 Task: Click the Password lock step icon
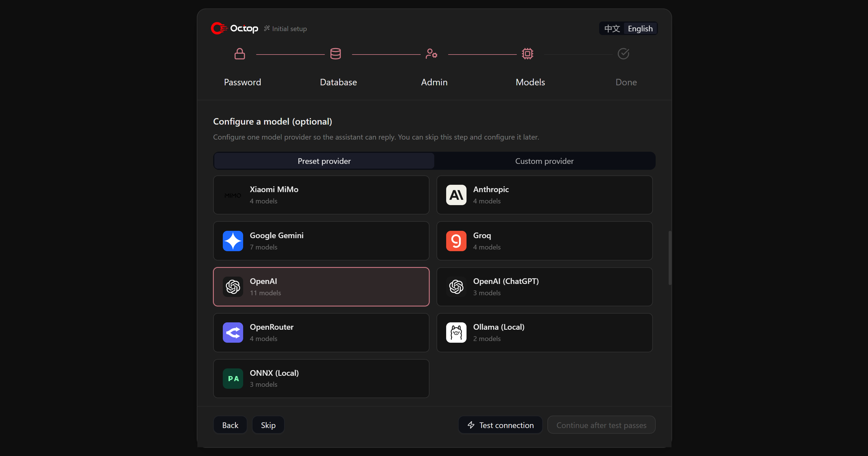239,54
